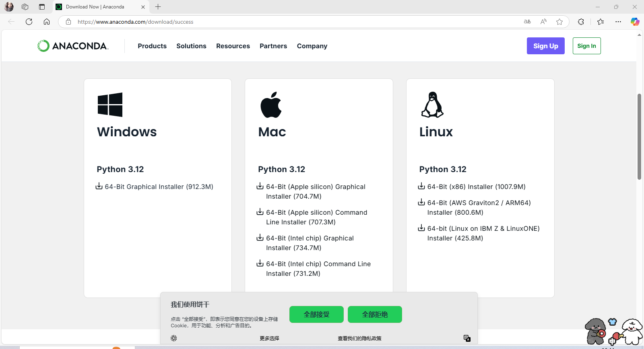Click Python 3.12 text under Linux

[x=443, y=169]
